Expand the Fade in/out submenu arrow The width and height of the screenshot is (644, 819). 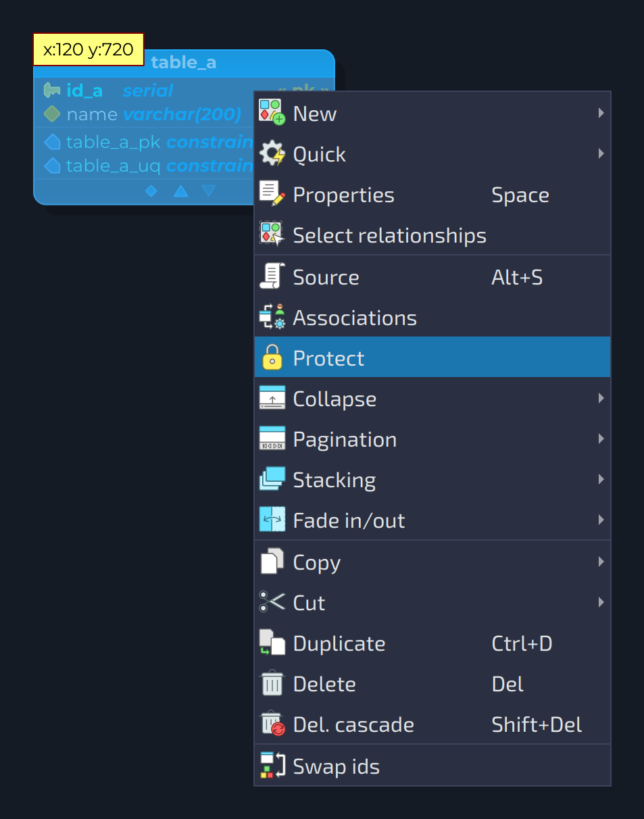tap(601, 520)
